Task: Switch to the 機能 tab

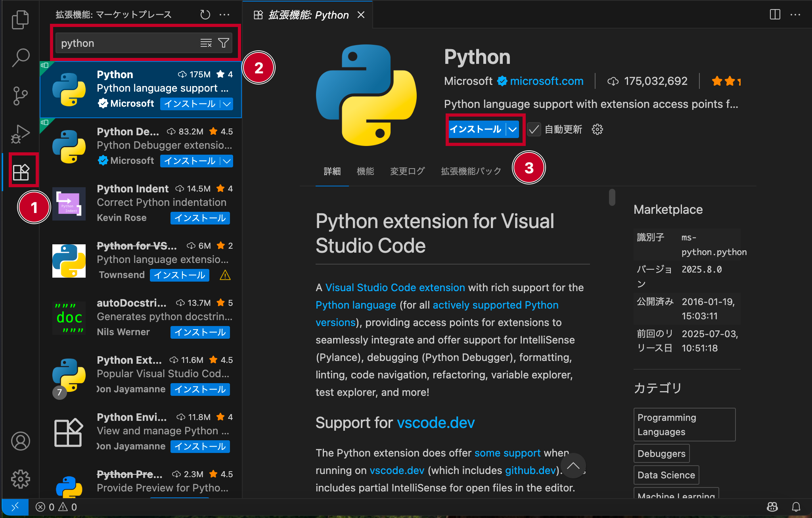Action: coord(365,171)
